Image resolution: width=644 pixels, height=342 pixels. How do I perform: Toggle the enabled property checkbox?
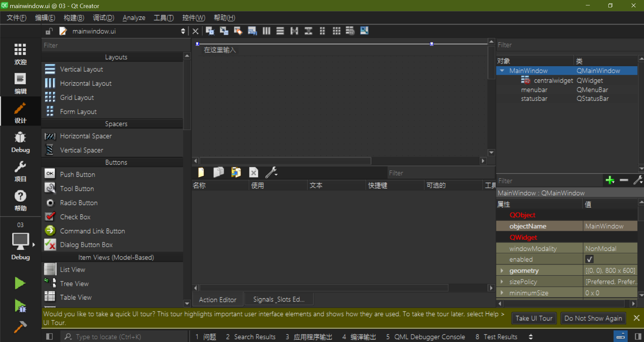point(589,259)
